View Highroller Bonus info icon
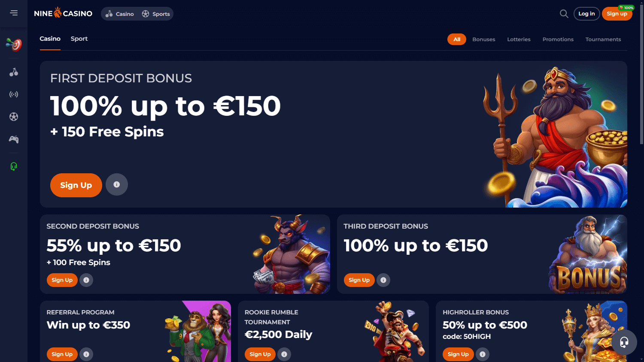 483,354
